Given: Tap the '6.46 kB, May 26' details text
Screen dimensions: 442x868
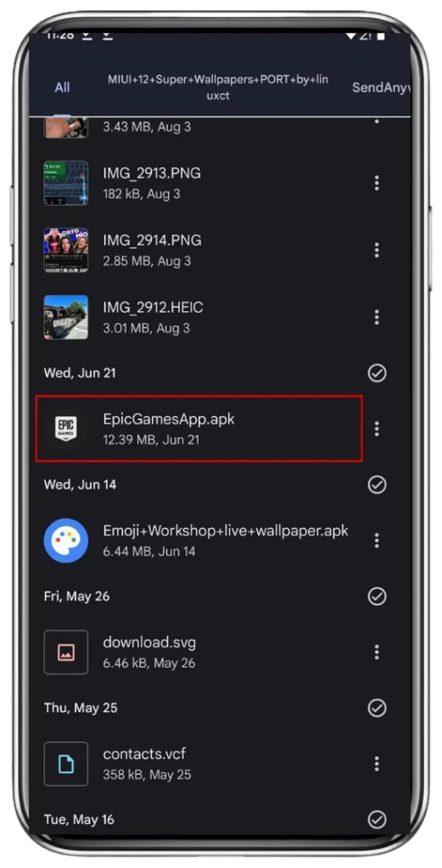Looking at the screenshot, I should pyautogui.click(x=149, y=663).
